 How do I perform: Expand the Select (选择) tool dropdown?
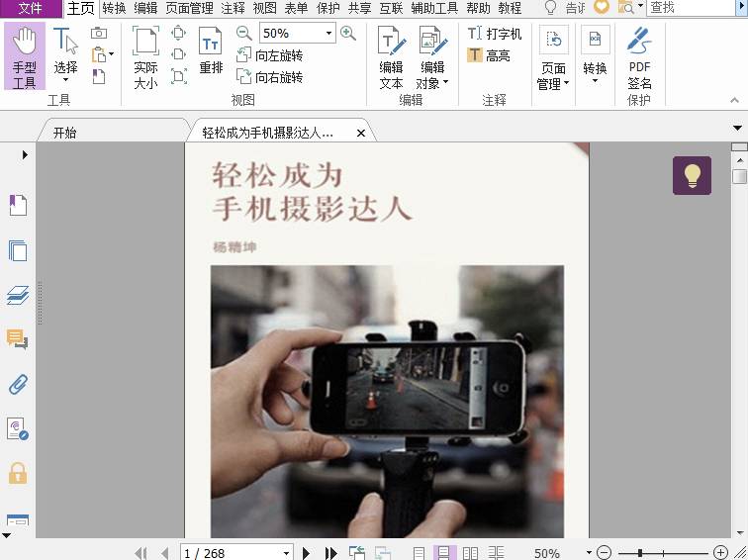[x=66, y=80]
